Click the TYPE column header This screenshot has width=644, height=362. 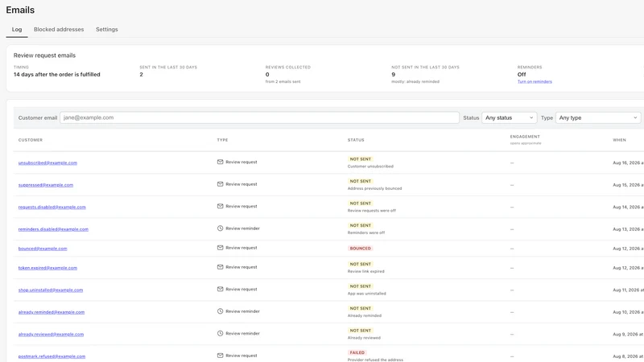(x=222, y=140)
